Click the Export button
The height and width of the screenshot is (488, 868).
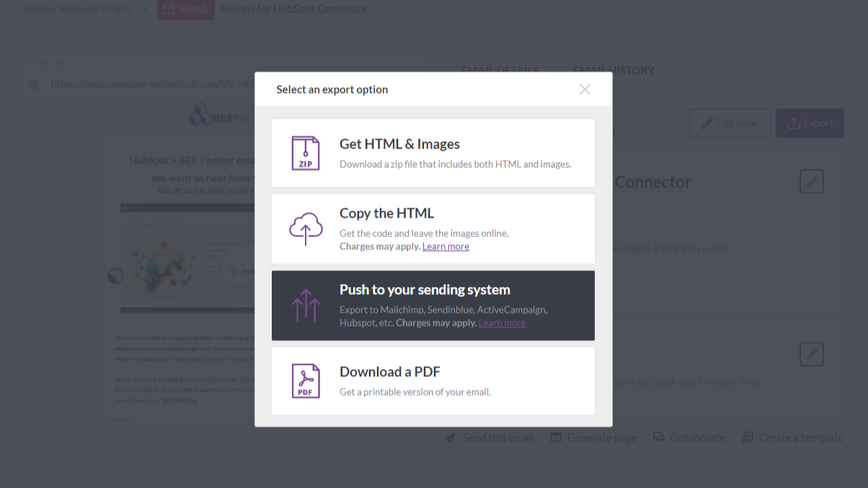coord(810,123)
